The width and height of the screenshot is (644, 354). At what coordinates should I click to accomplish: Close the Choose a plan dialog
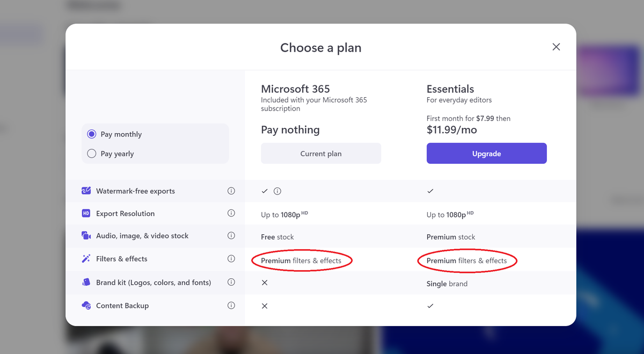556,47
